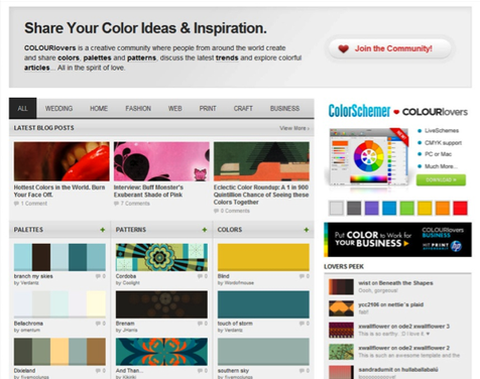Click the heart icon in Join button

(x=343, y=49)
